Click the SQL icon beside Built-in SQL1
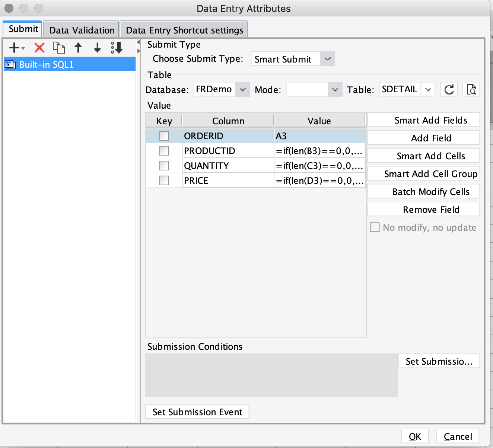Screen dimensions: 493x448 pyautogui.click(x=10, y=64)
